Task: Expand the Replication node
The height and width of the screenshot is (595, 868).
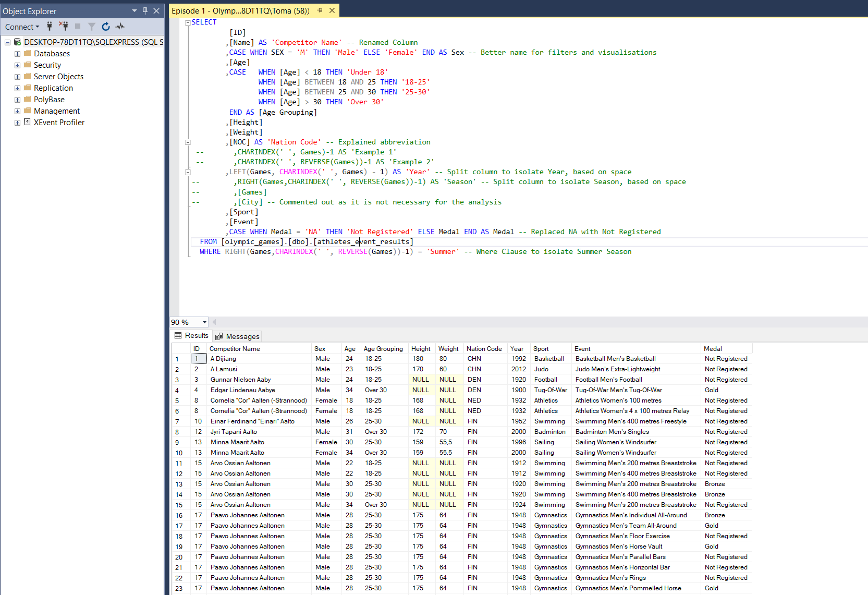Action: tap(17, 88)
